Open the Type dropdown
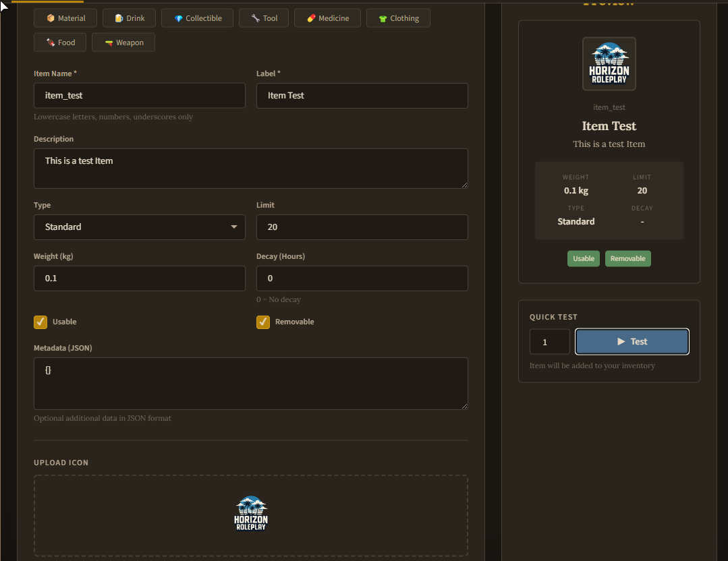This screenshot has height=561, width=728. coord(139,227)
